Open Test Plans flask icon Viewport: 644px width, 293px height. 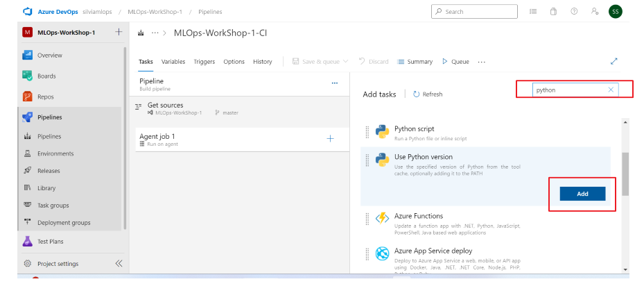[x=28, y=242]
